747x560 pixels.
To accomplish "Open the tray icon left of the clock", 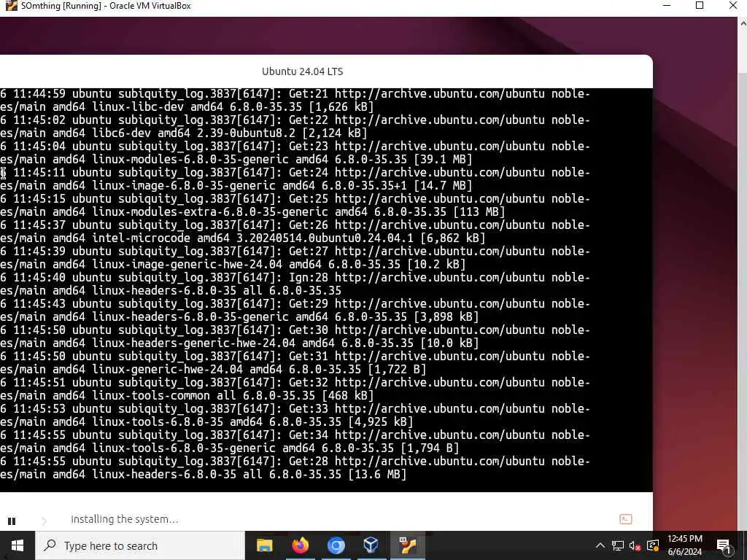I will tap(653, 545).
